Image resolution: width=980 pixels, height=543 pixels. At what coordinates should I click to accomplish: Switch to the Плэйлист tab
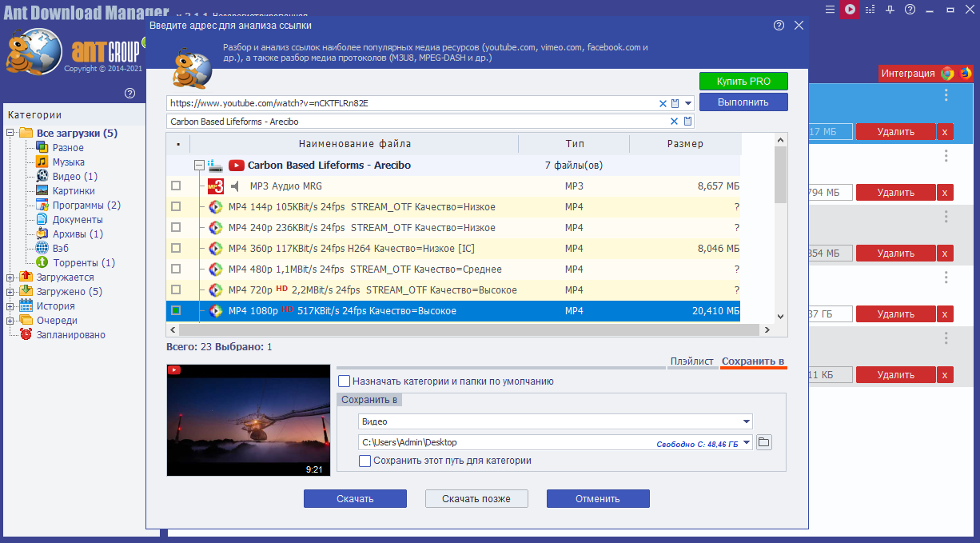coord(692,361)
